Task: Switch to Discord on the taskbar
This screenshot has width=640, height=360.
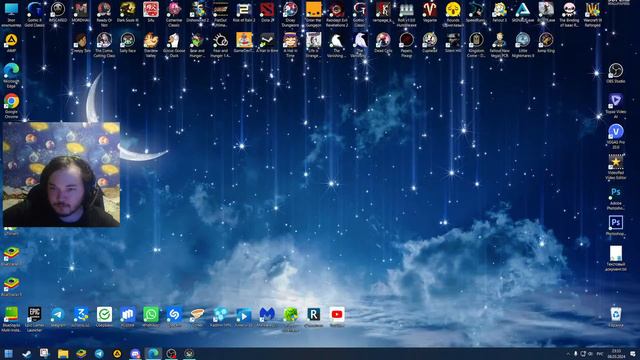Action: point(135,353)
